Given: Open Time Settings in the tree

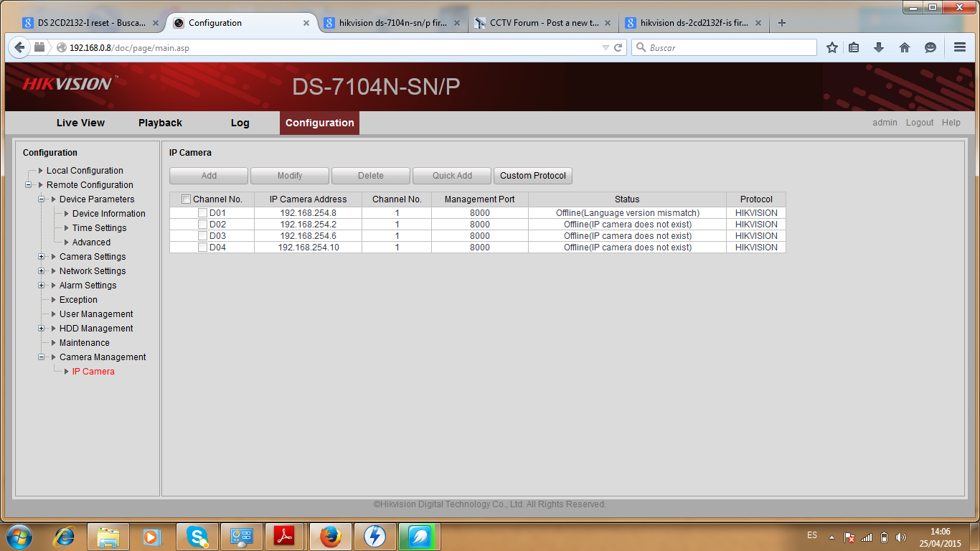Looking at the screenshot, I should [x=99, y=228].
